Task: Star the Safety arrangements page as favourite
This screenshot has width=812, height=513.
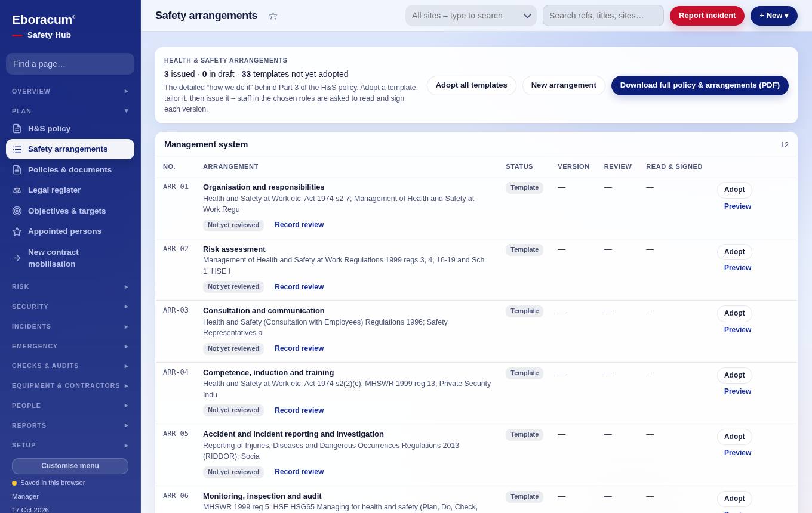Action: point(273,16)
